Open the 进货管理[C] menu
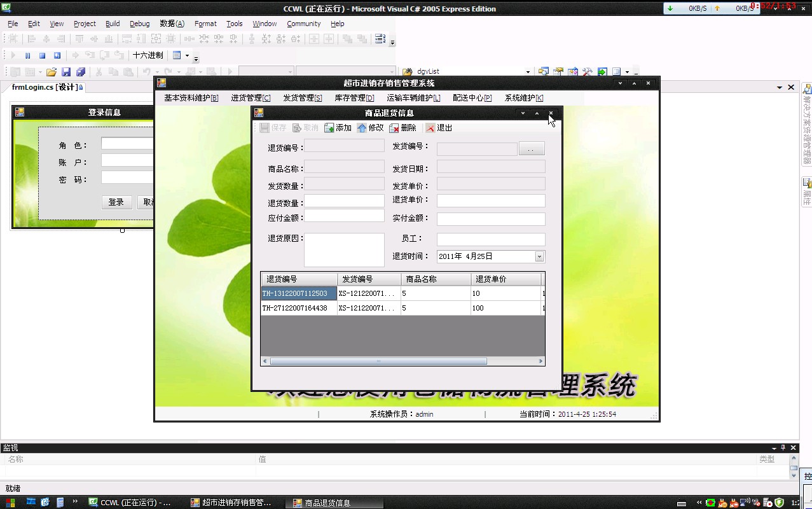 [x=251, y=98]
